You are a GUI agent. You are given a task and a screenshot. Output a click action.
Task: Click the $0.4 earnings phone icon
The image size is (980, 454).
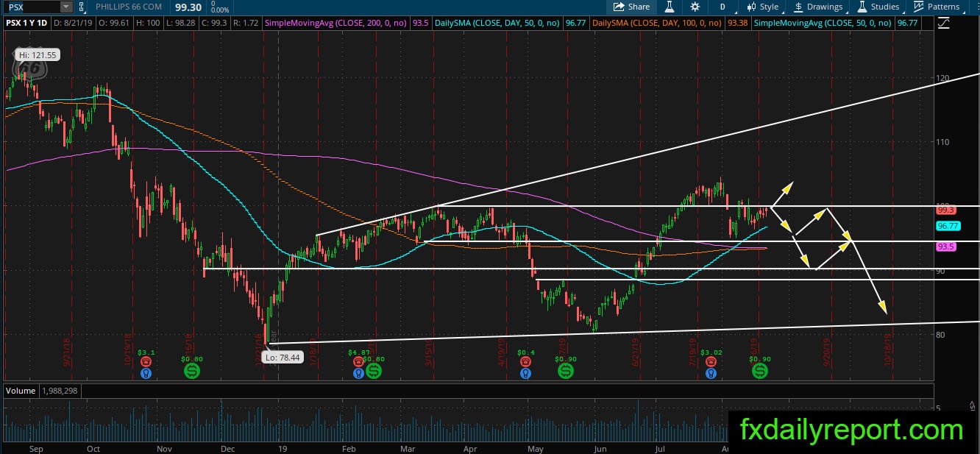click(x=525, y=361)
